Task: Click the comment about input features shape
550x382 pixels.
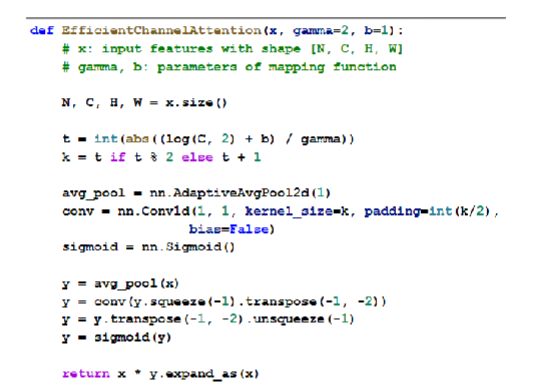Action: pos(232,49)
